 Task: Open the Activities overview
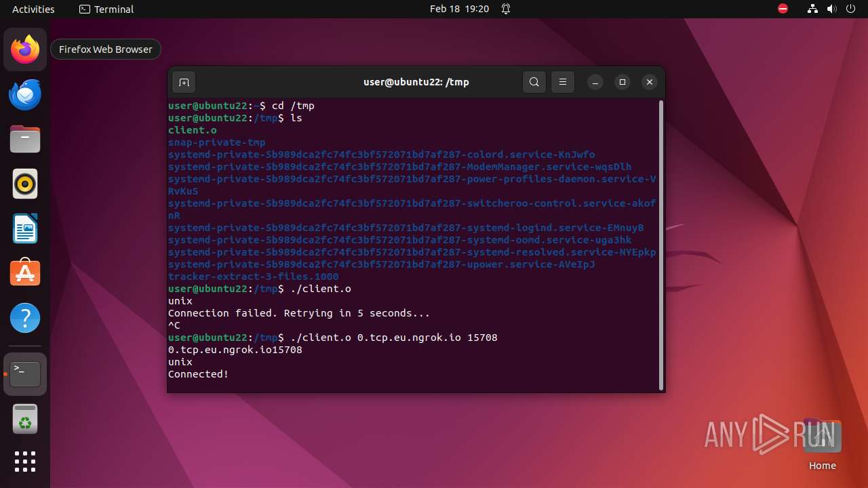(33, 9)
